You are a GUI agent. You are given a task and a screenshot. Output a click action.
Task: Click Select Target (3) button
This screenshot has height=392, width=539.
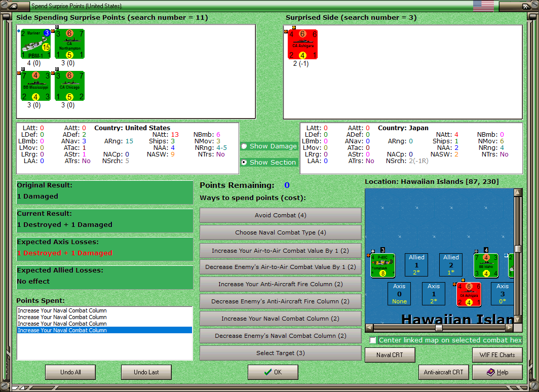(281, 353)
